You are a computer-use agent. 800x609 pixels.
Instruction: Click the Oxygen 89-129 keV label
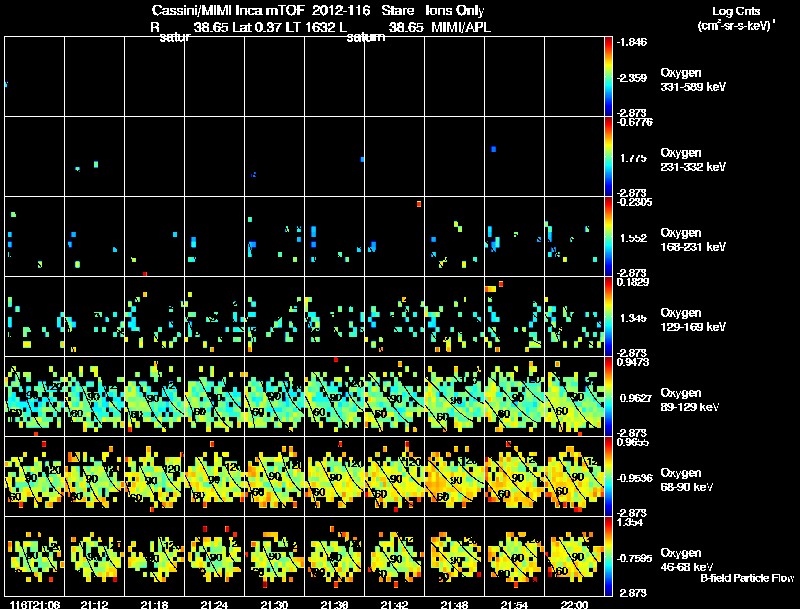pos(690,400)
